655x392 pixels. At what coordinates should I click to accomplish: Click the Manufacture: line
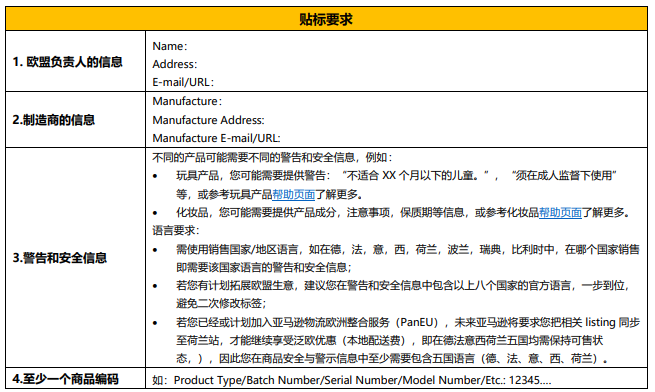tap(187, 101)
